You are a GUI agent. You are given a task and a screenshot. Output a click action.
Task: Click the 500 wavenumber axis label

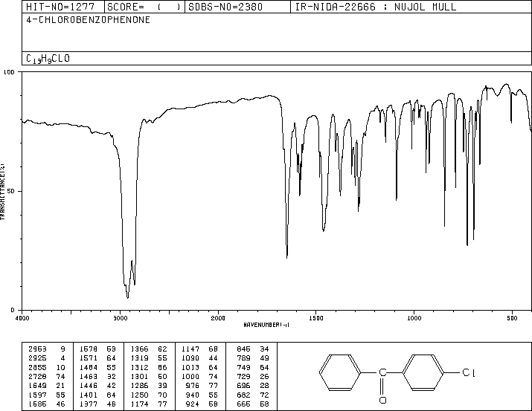click(x=512, y=318)
